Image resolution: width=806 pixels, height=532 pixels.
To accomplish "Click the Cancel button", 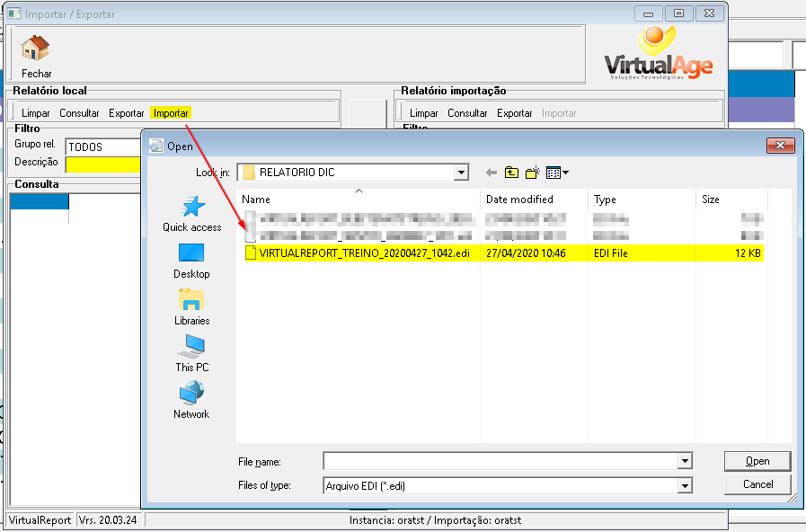I will (x=757, y=484).
